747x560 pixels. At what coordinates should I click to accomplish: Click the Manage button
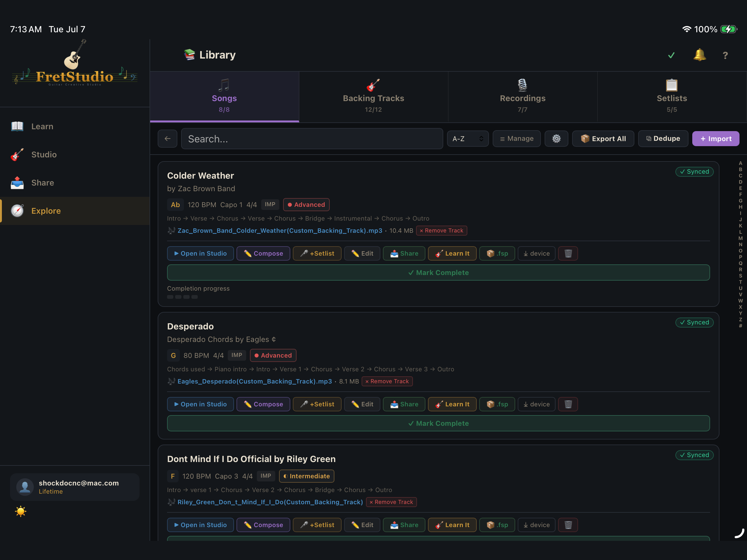point(516,138)
